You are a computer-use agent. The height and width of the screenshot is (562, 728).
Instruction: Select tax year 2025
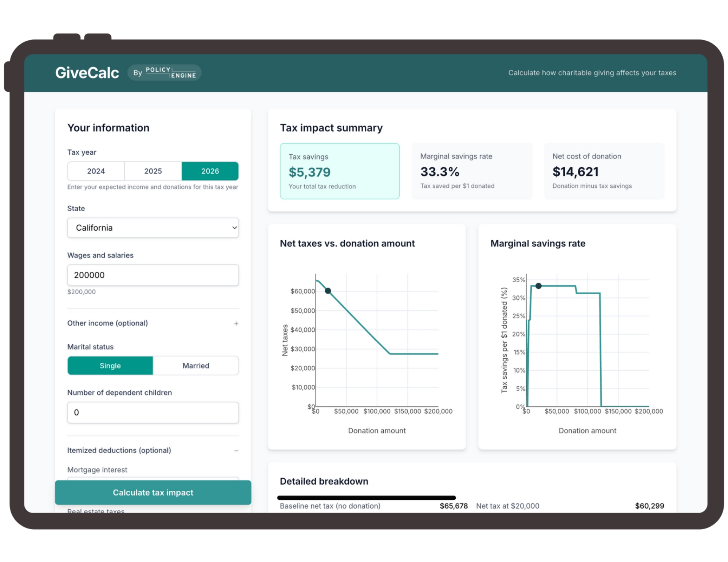(x=153, y=171)
